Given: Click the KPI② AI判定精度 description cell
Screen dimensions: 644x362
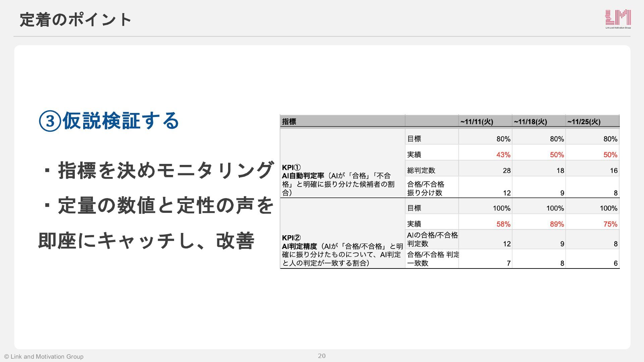Looking at the screenshot, I should click(342, 250).
